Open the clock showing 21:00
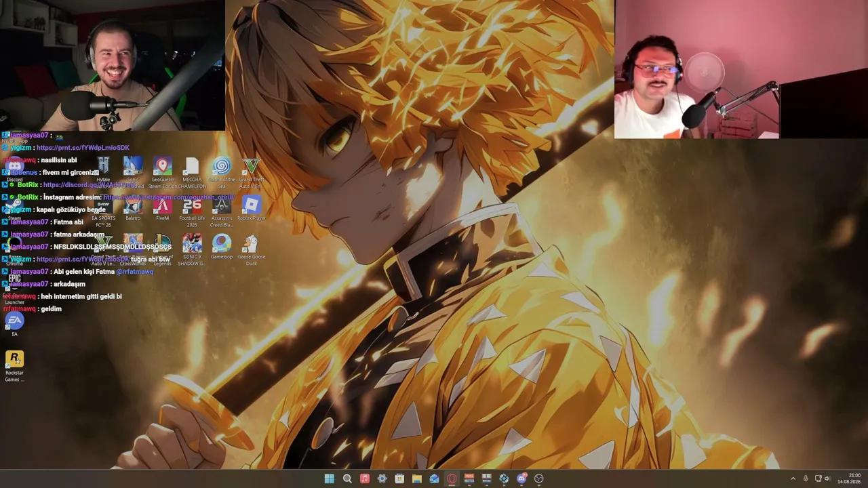Viewport: 868px width, 488px height. 849,479
